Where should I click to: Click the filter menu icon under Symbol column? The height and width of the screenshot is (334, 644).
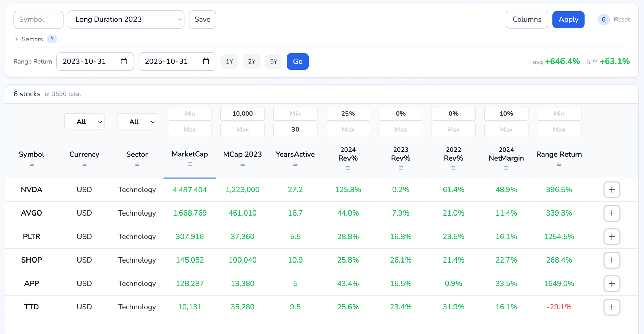pyautogui.click(x=32, y=164)
